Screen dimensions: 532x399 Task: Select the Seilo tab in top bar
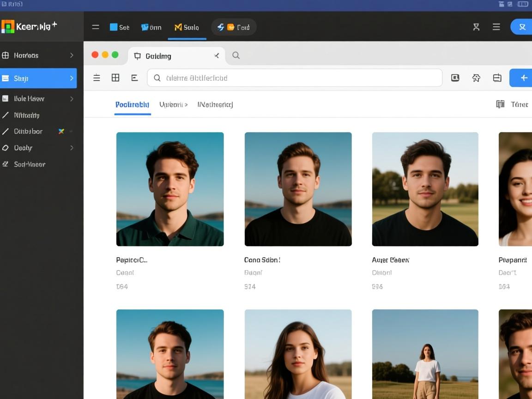[x=187, y=27]
